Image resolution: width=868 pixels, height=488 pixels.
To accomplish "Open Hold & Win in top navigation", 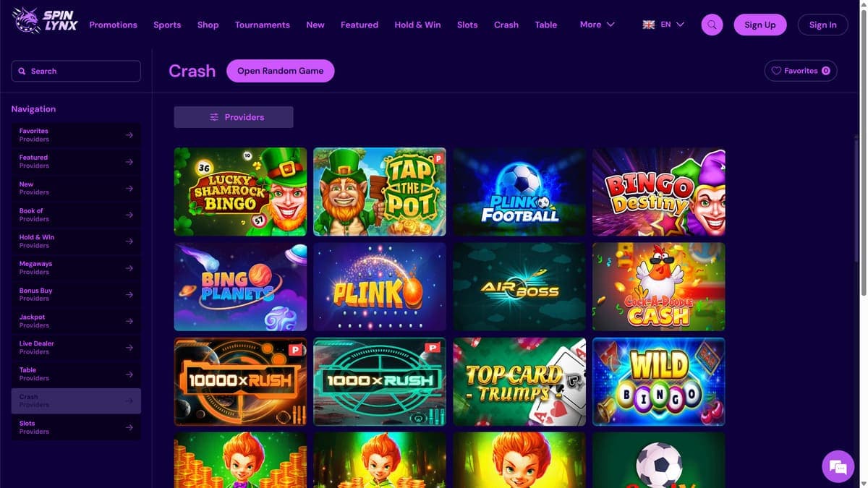I will [x=417, y=25].
